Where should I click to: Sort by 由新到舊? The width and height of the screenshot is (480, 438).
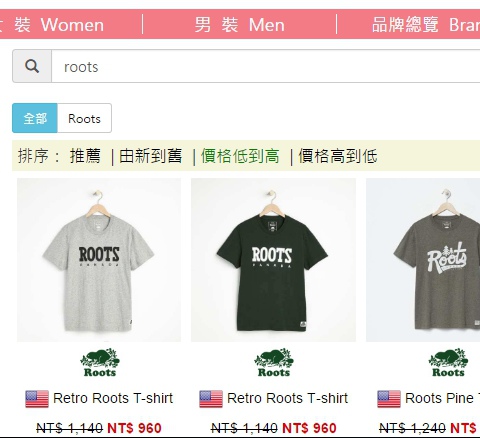tap(151, 156)
